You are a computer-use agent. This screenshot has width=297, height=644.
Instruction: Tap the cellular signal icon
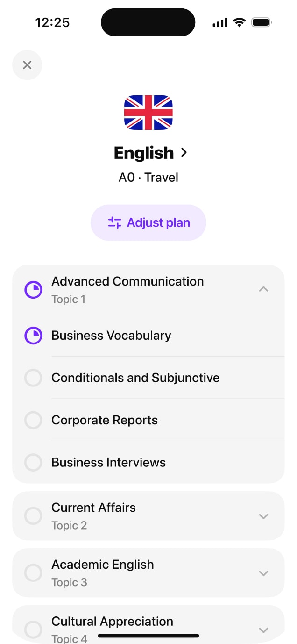[x=219, y=22]
